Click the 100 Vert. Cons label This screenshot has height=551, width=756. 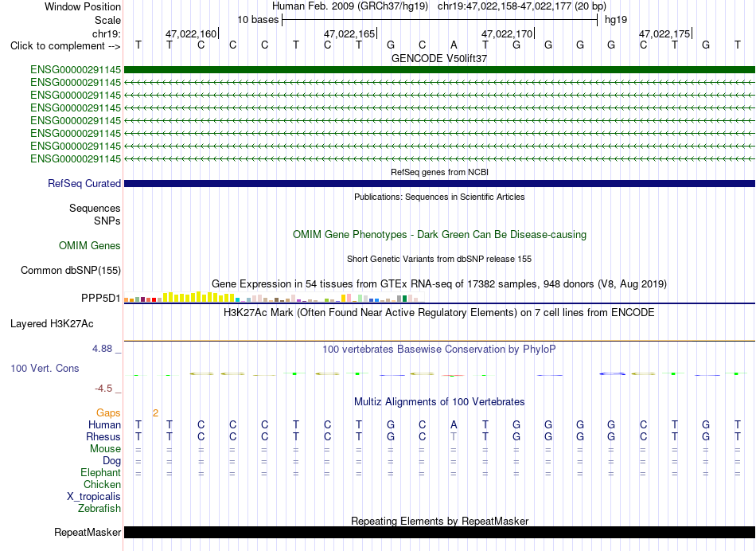pos(45,368)
